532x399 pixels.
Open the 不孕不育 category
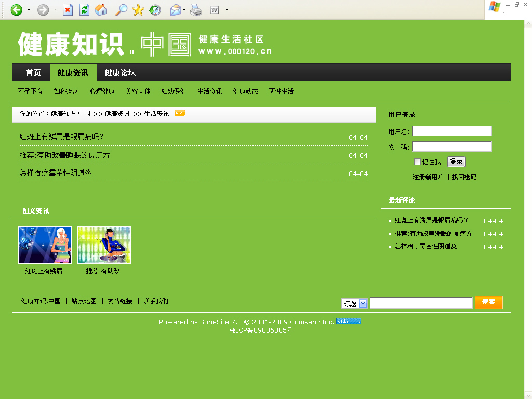[x=30, y=91]
